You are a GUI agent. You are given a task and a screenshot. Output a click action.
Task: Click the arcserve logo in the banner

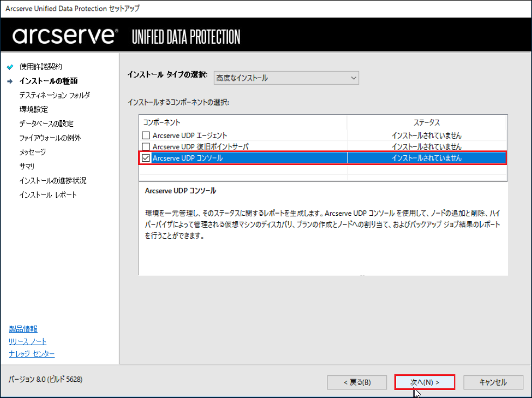coord(65,36)
